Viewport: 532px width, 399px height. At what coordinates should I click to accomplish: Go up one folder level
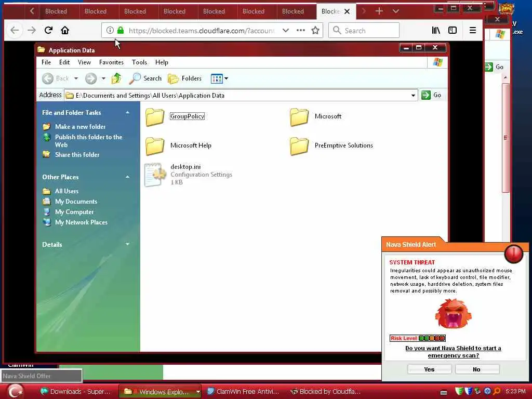[116, 78]
